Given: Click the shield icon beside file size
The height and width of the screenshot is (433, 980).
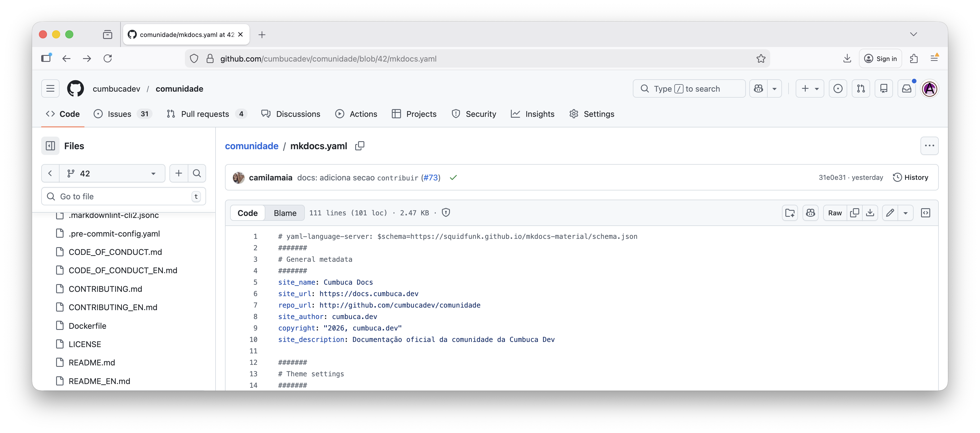Looking at the screenshot, I should 446,213.
